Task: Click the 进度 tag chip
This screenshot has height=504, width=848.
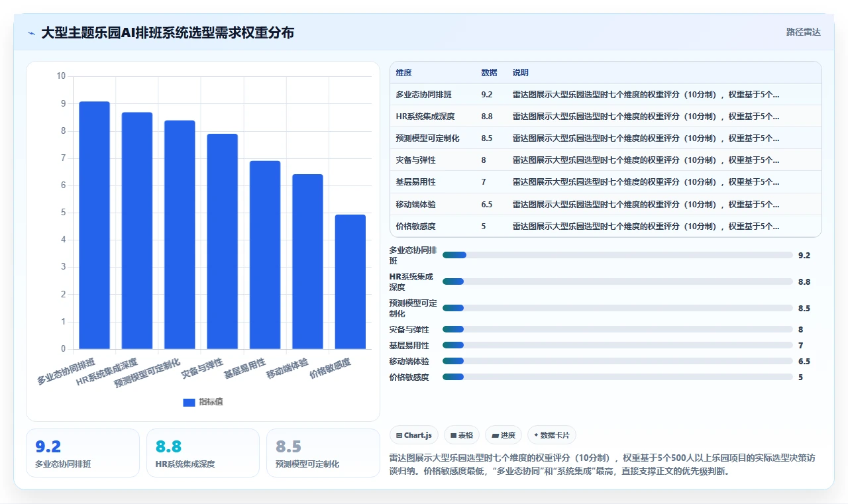Action: tap(503, 435)
